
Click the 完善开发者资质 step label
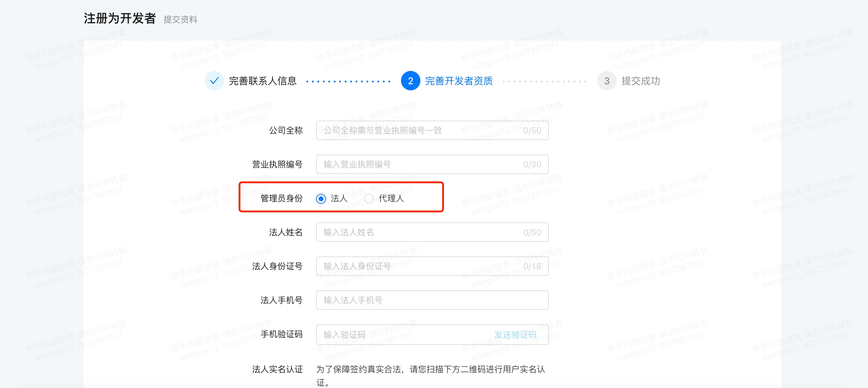[459, 81]
